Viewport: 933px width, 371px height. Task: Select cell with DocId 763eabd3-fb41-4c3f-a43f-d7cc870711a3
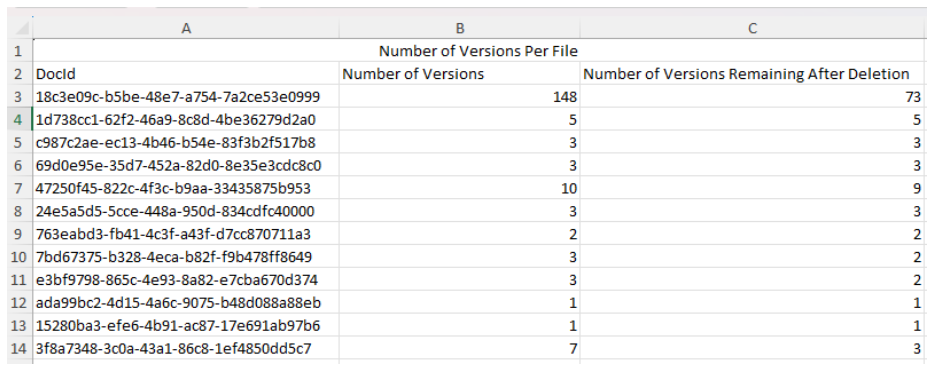(186, 234)
